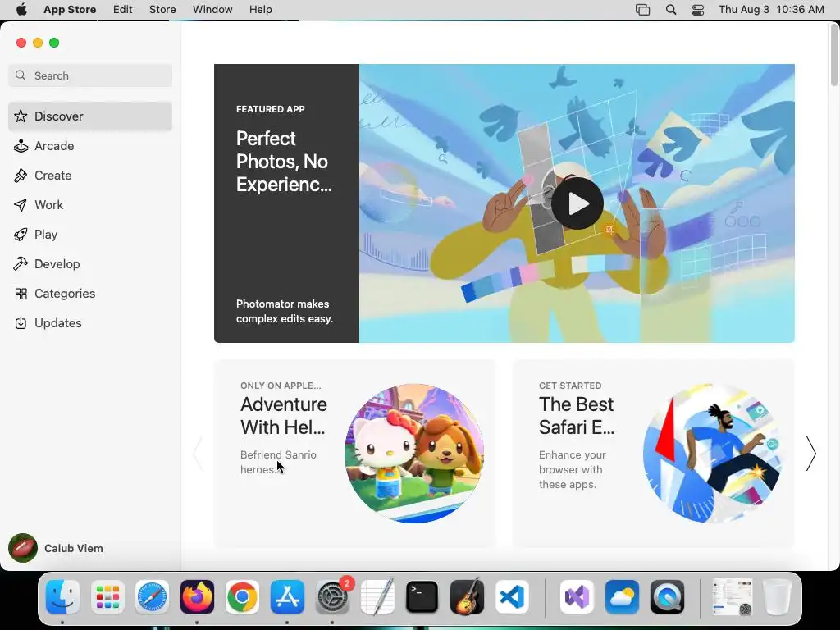Click the Stage Manager menu bar icon

pyautogui.click(x=642, y=10)
